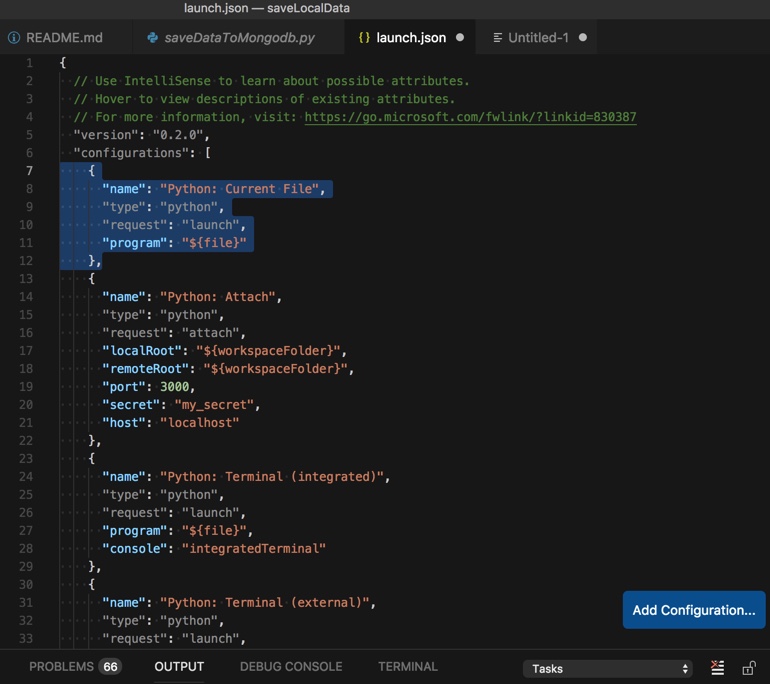Switch to the DEBUG CONSOLE panel
770x684 pixels.
pos(291,666)
